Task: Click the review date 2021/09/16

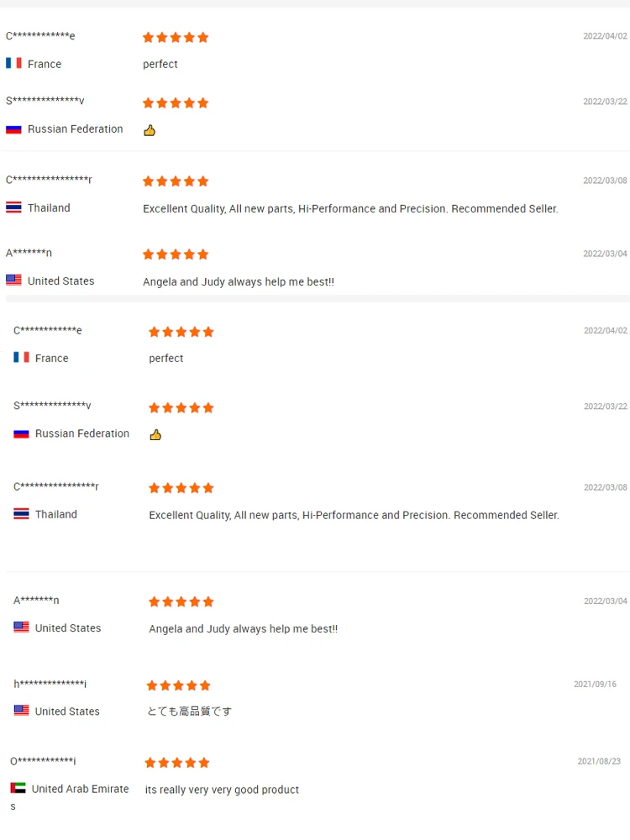Action: (x=595, y=685)
